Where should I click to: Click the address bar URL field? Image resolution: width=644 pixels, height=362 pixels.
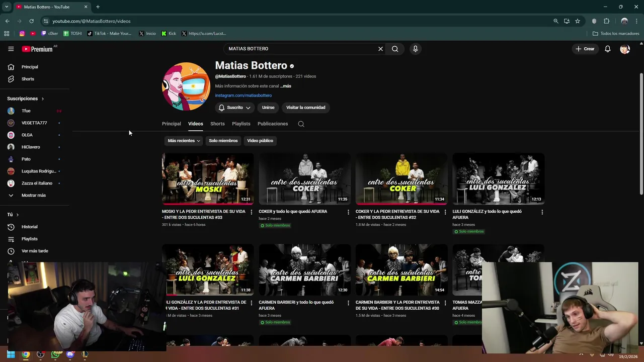click(x=297, y=21)
